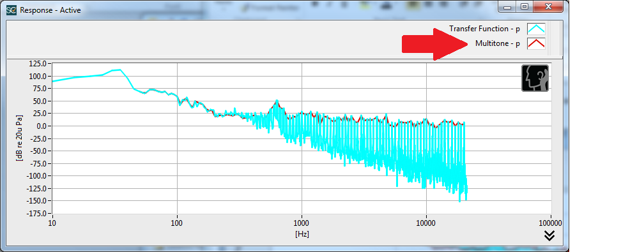
Task: Click the [dB re 20u Pa] Y-axis label
Action: point(19,138)
